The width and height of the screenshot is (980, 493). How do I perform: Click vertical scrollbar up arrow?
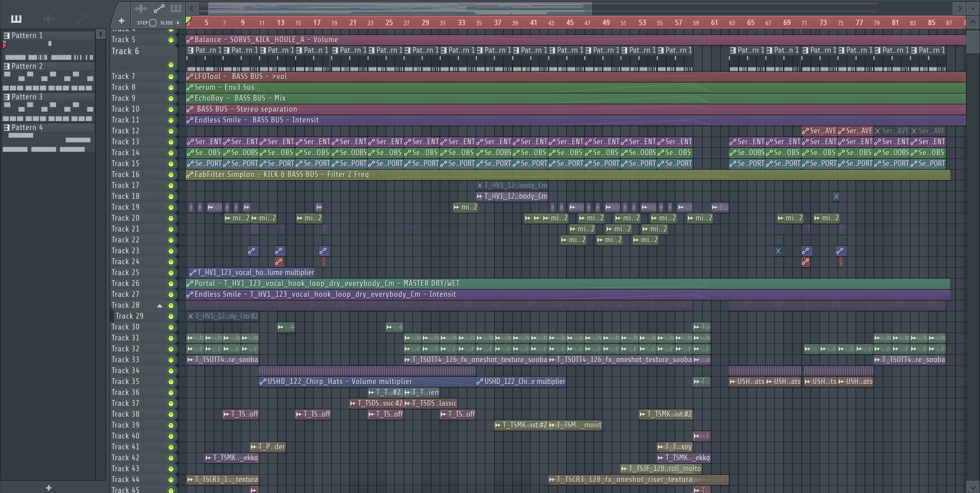point(973,22)
